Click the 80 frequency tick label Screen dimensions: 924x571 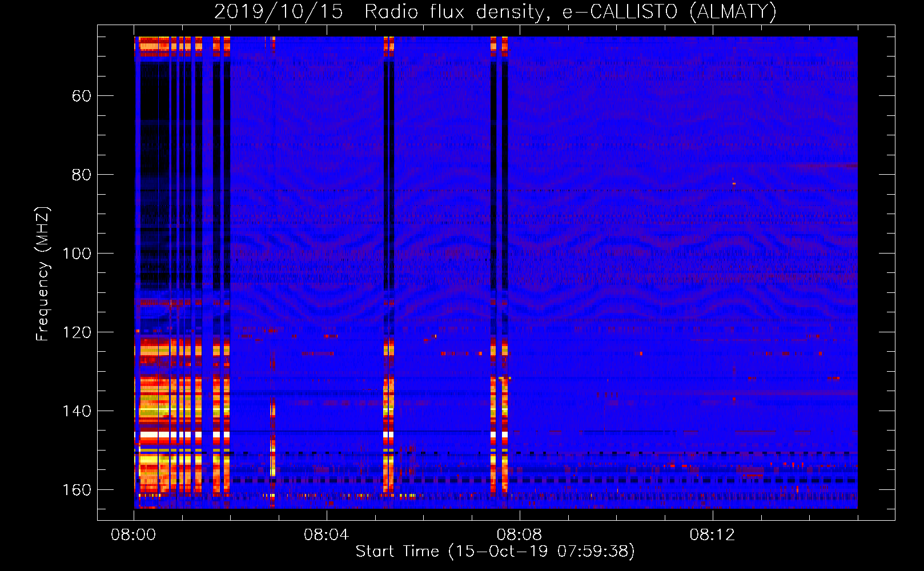(82, 175)
